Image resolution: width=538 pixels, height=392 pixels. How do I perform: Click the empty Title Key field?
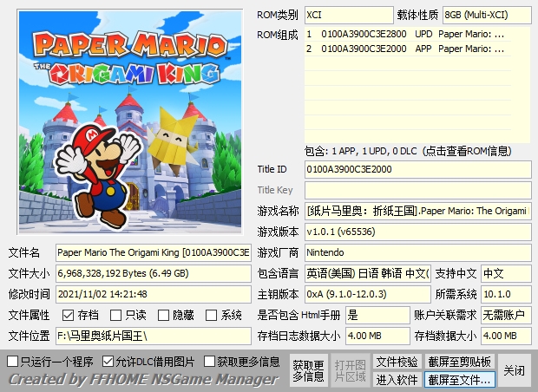pos(418,190)
